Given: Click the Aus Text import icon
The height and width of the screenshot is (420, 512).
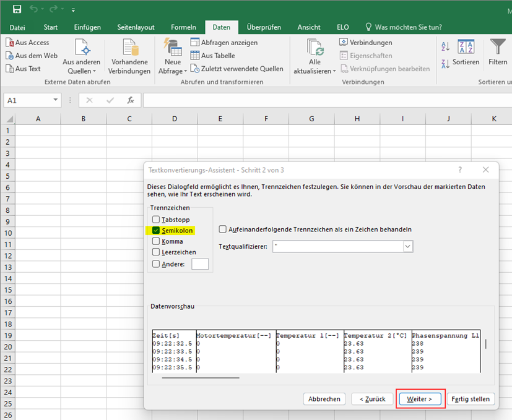Looking at the screenshot, I should 10,69.
